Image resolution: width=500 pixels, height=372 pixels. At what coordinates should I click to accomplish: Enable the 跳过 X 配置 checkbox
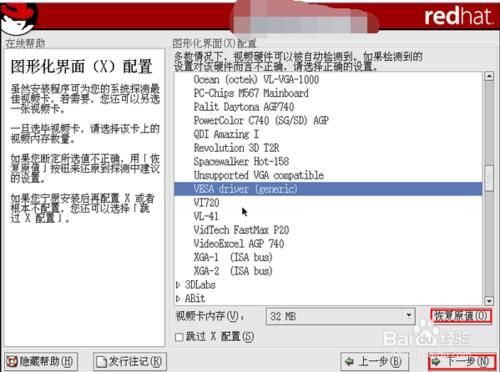pyautogui.click(x=179, y=337)
